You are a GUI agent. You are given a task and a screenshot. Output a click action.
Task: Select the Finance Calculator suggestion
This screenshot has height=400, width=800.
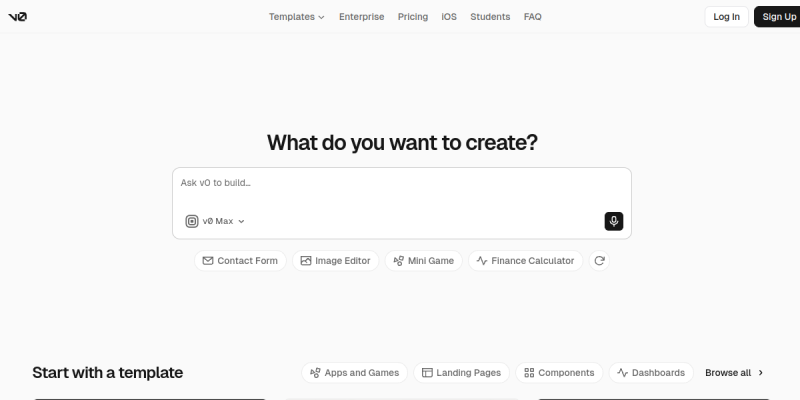pyautogui.click(x=526, y=261)
